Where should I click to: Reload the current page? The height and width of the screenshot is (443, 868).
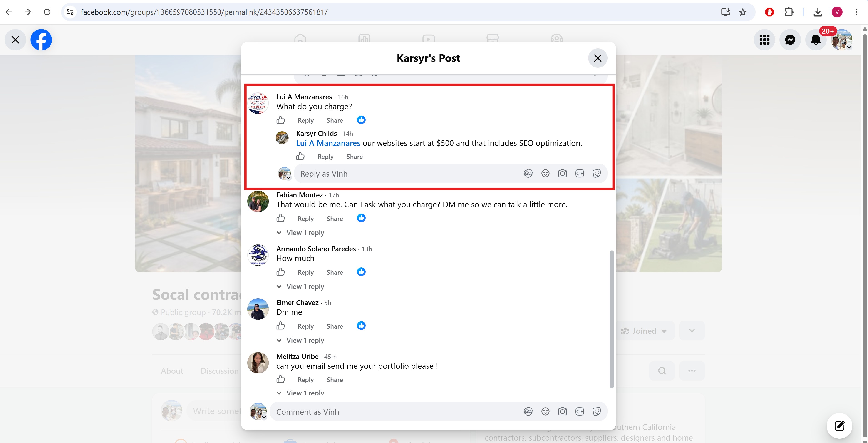click(x=47, y=12)
